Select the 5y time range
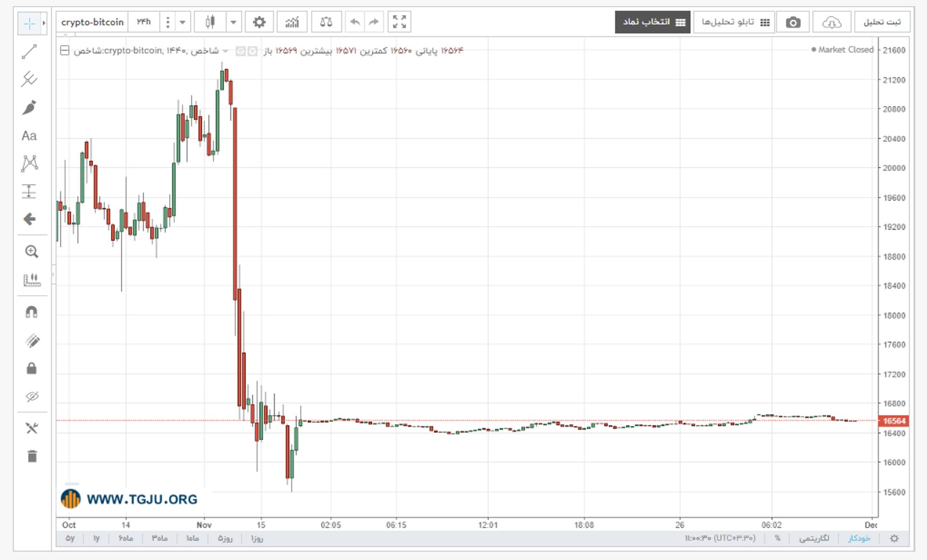The image size is (927, 560). click(70, 538)
